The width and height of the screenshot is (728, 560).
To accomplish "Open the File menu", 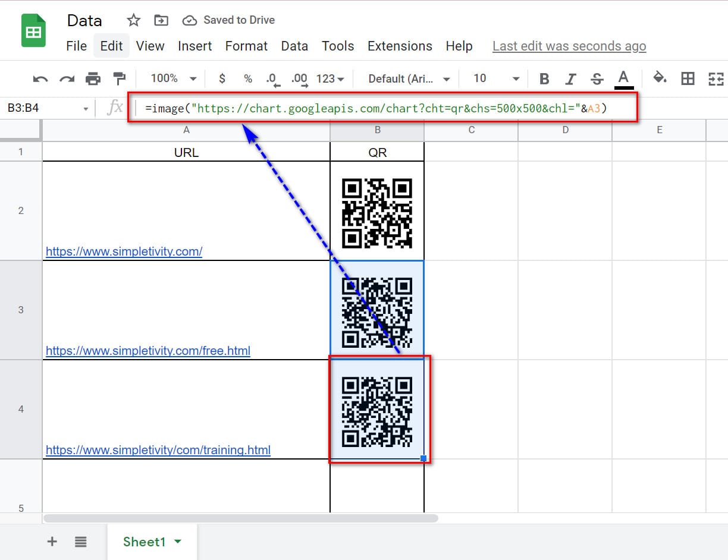I will 76,46.
